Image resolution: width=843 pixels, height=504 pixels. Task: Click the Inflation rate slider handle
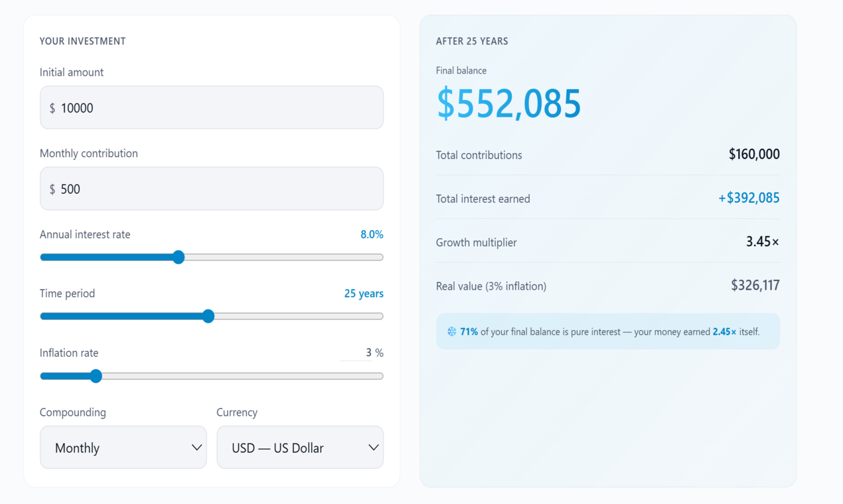(x=96, y=376)
